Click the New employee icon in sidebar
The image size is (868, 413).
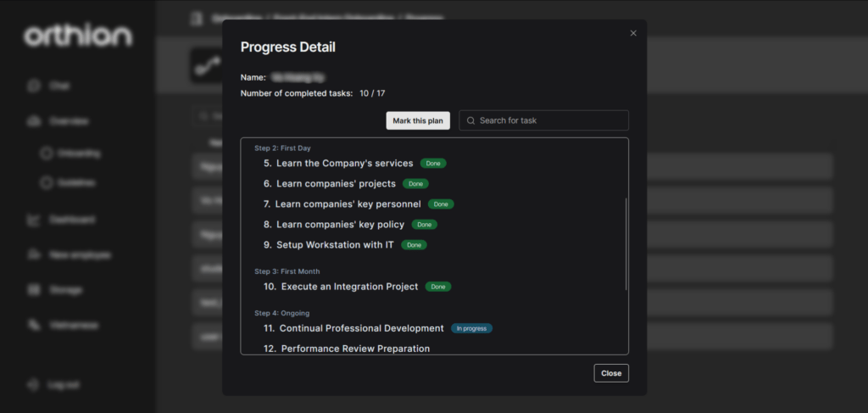tap(34, 254)
